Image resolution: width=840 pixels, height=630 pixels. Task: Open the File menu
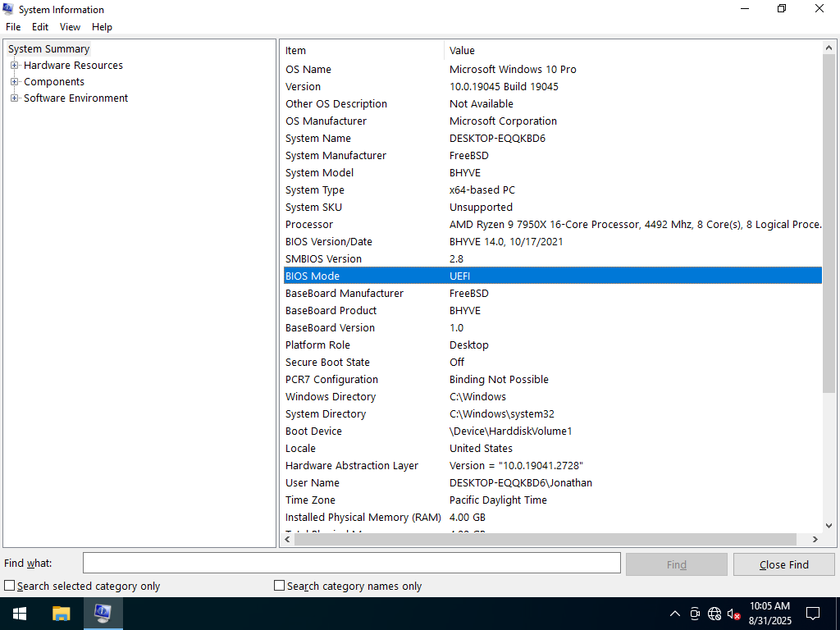tap(13, 27)
